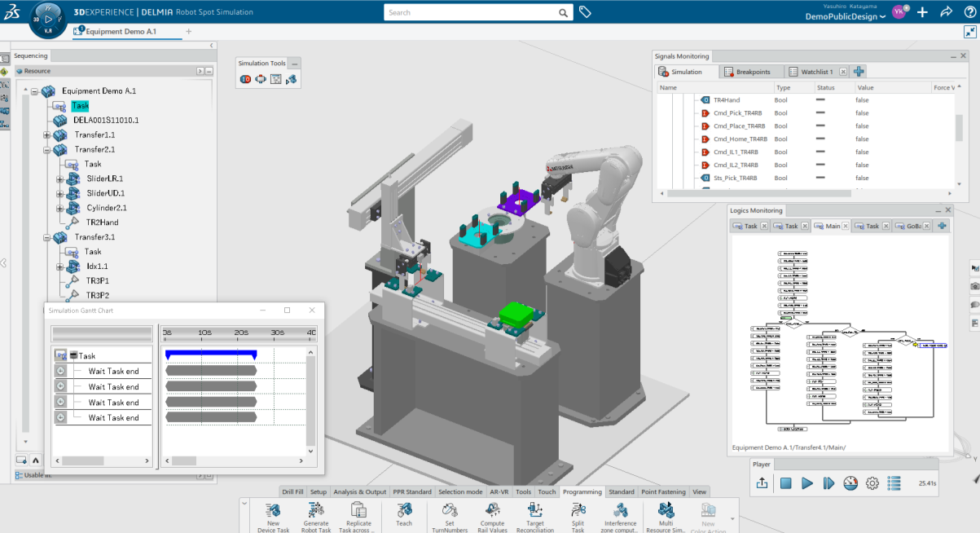Select the Cmd_Pick_TR4RB signal row

[737, 113]
